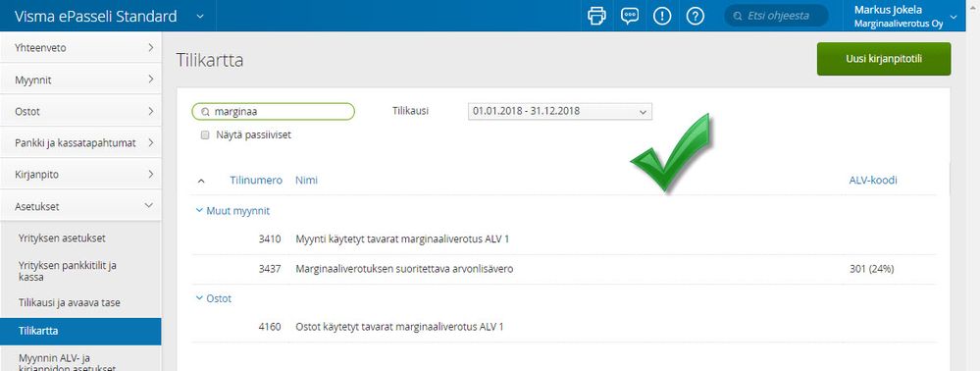
Task: Open the Visma ePasseli Standard product dropdown
Action: [199, 16]
